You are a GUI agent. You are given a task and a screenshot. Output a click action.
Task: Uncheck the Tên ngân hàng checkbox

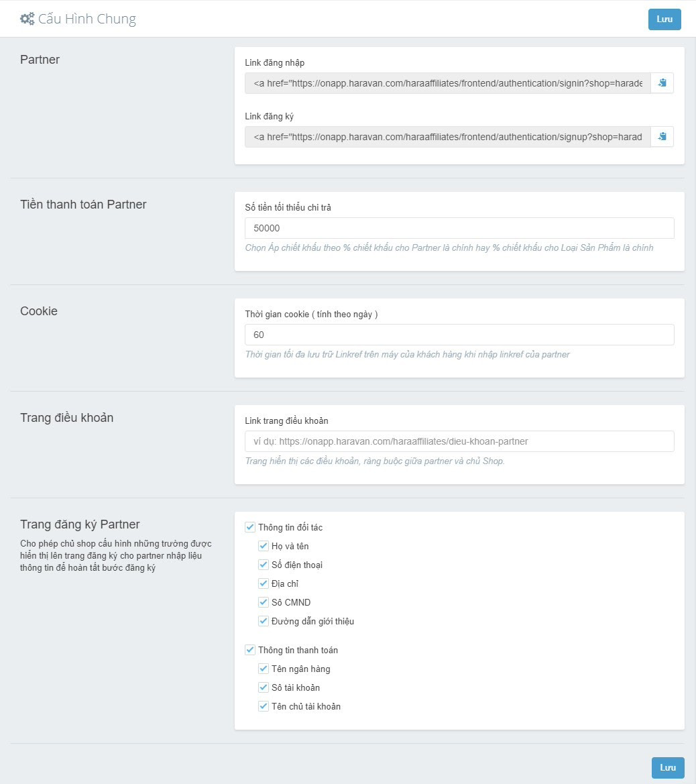[264, 669]
